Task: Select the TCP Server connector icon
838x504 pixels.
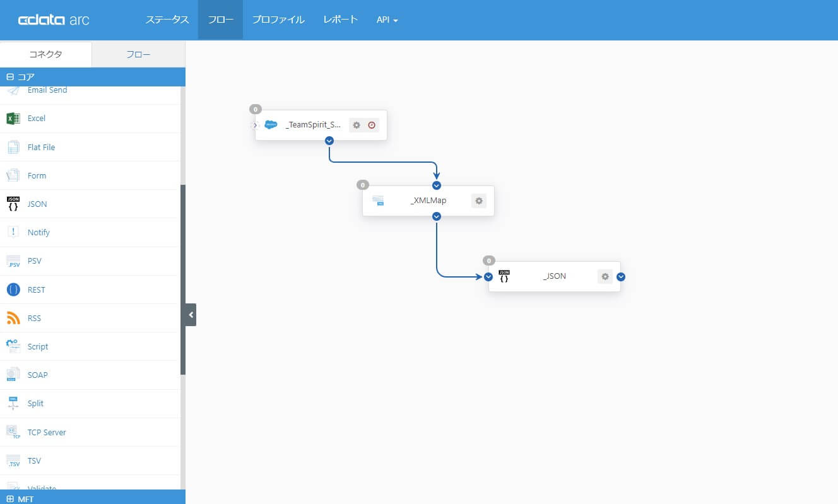Action: [x=13, y=432]
